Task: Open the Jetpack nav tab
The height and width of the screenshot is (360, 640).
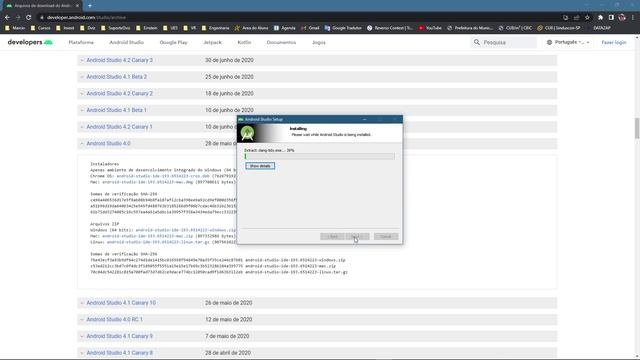Action: pyautogui.click(x=212, y=42)
